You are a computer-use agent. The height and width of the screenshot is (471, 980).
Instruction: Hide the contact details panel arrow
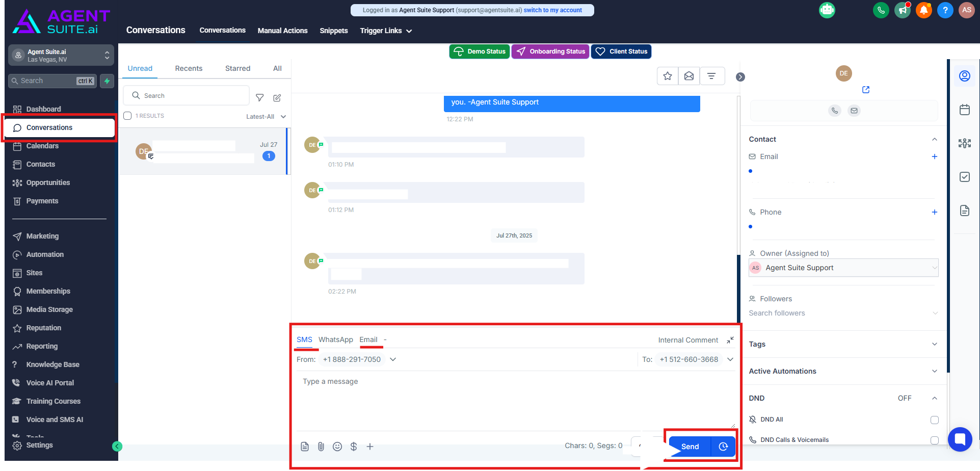[x=740, y=77]
